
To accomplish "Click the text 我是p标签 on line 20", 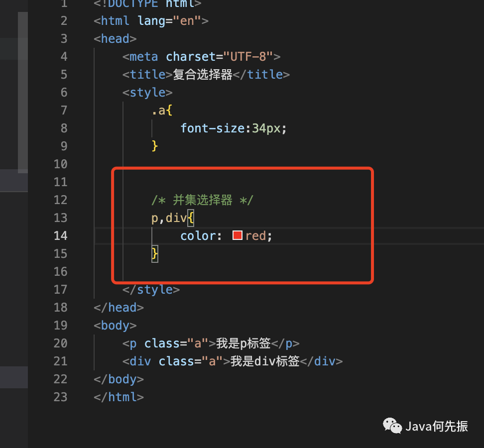I will coord(243,343).
